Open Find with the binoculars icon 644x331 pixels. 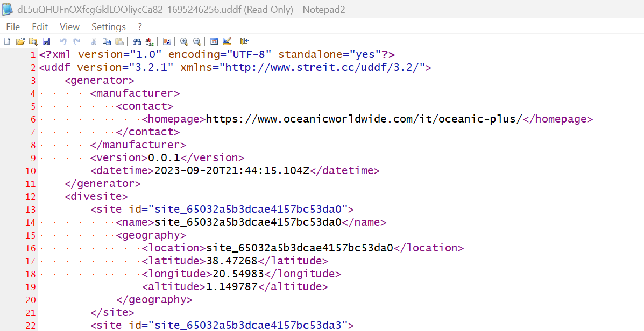[137, 41]
